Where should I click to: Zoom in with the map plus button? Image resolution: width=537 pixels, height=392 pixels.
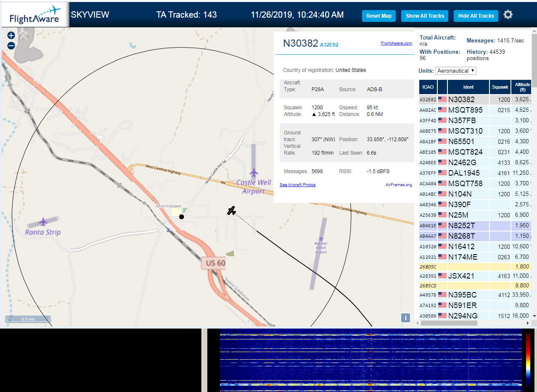click(11, 36)
